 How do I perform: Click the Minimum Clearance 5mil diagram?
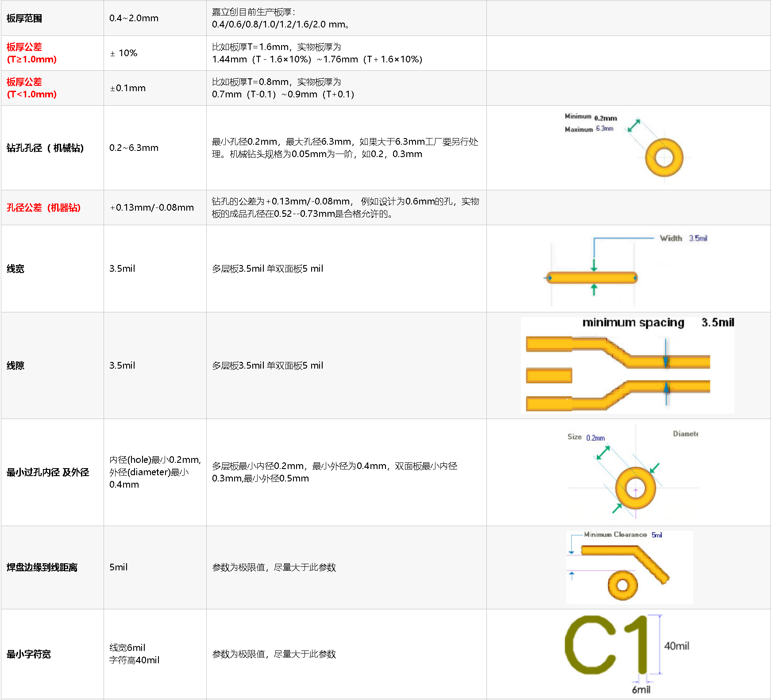tap(629, 567)
